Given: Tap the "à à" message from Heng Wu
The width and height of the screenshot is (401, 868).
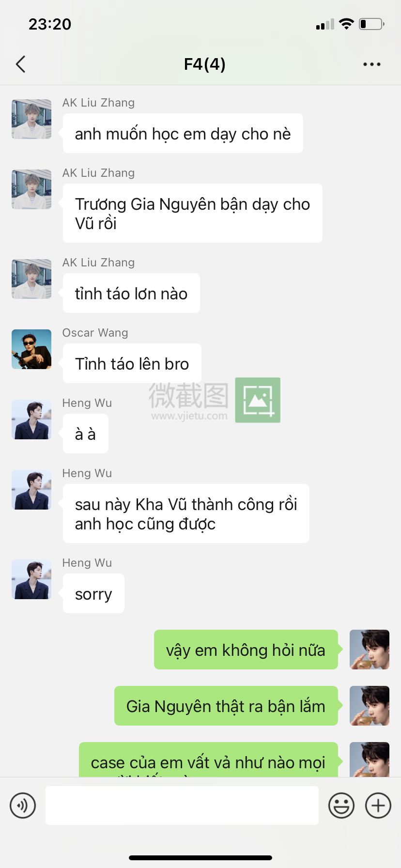Looking at the screenshot, I should pyautogui.click(x=86, y=434).
